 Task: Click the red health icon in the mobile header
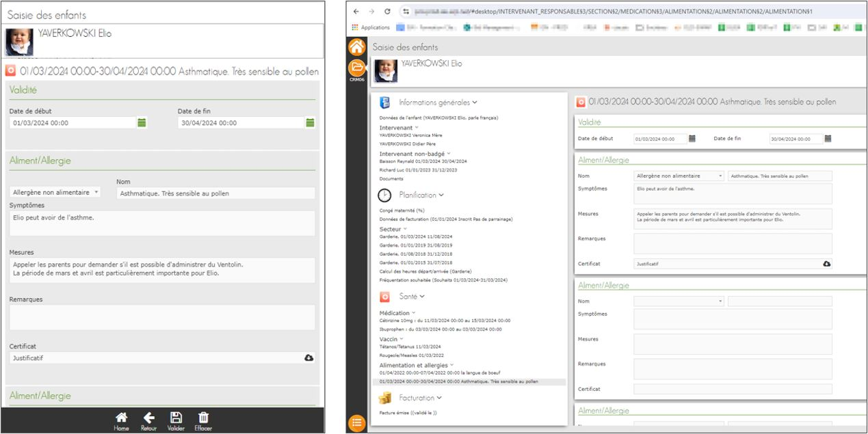click(10, 70)
